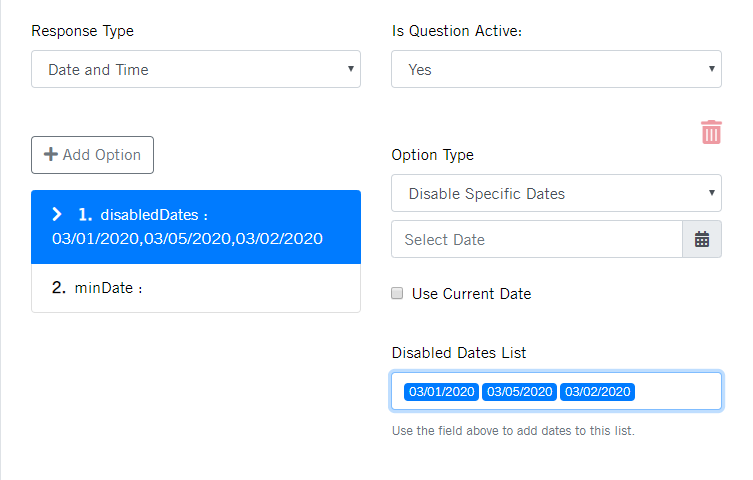
Task: Click the Disabled Dates List label
Action: [459, 353]
